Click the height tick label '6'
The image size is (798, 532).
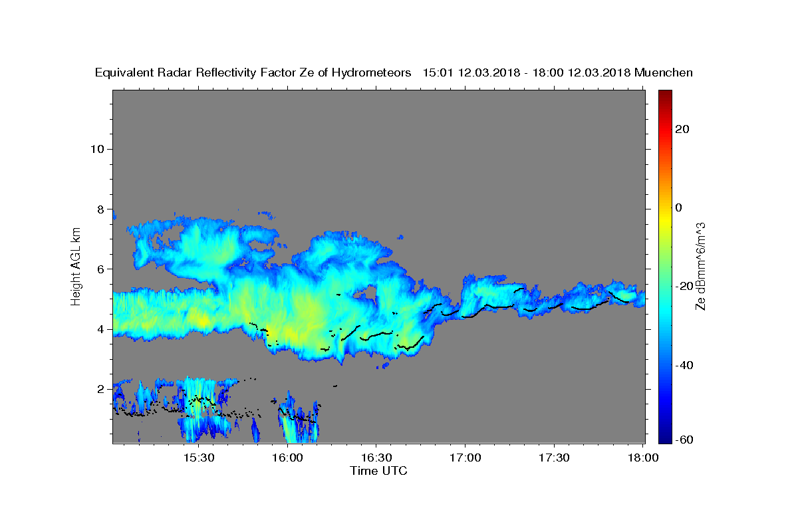(100, 269)
